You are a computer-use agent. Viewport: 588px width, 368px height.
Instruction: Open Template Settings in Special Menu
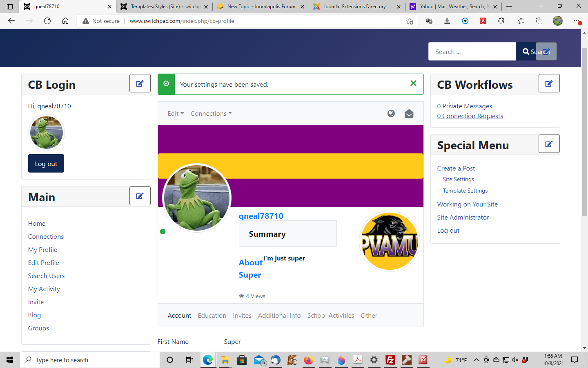click(465, 191)
